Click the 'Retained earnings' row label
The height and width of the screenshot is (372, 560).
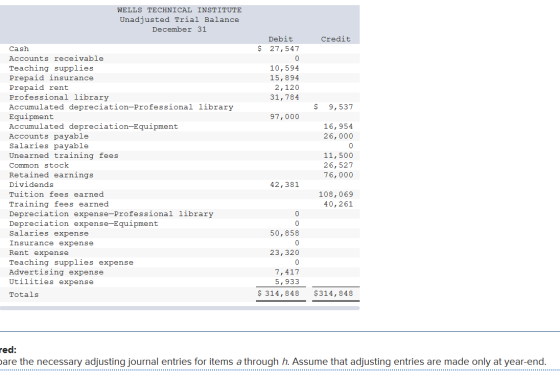(51, 175)
